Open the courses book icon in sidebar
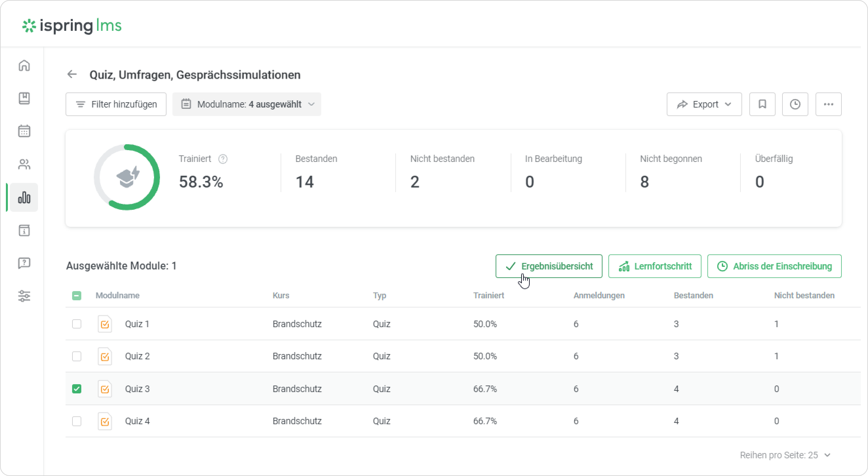 [x=24, y=98]
